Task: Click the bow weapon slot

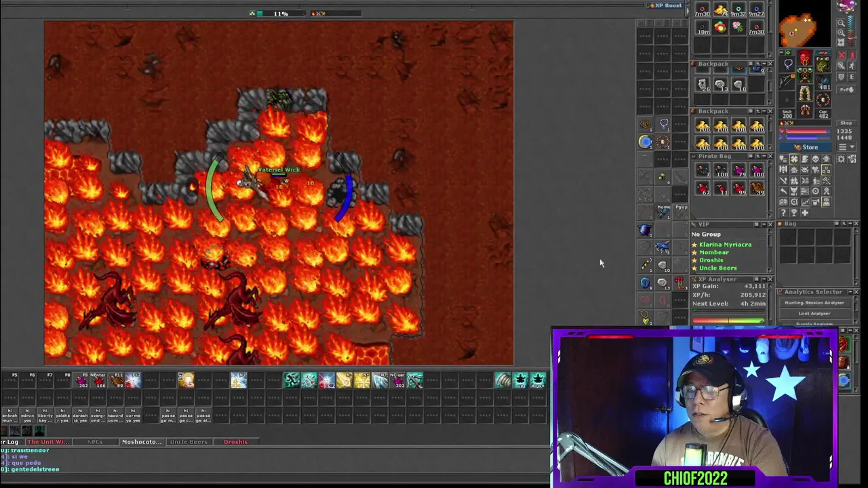Action: [x=788, y=81]
